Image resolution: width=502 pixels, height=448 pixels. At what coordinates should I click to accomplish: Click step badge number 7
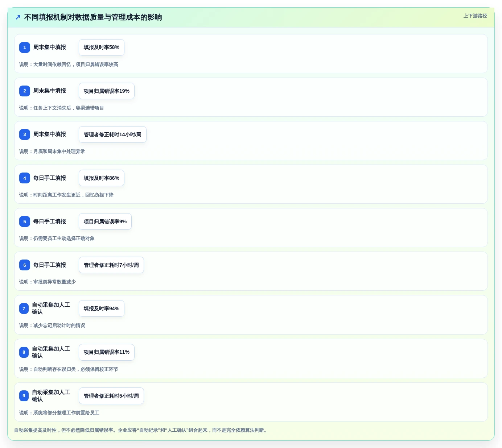tap(24, 308)
